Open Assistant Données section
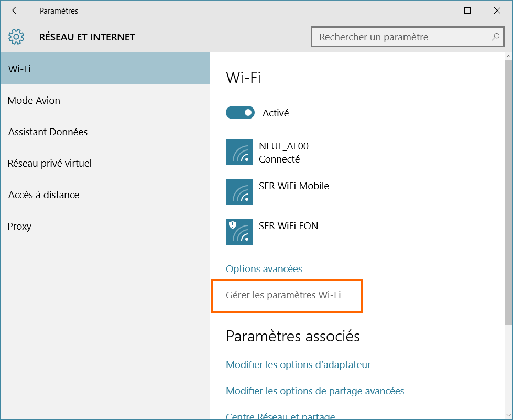 click(48, 132)
